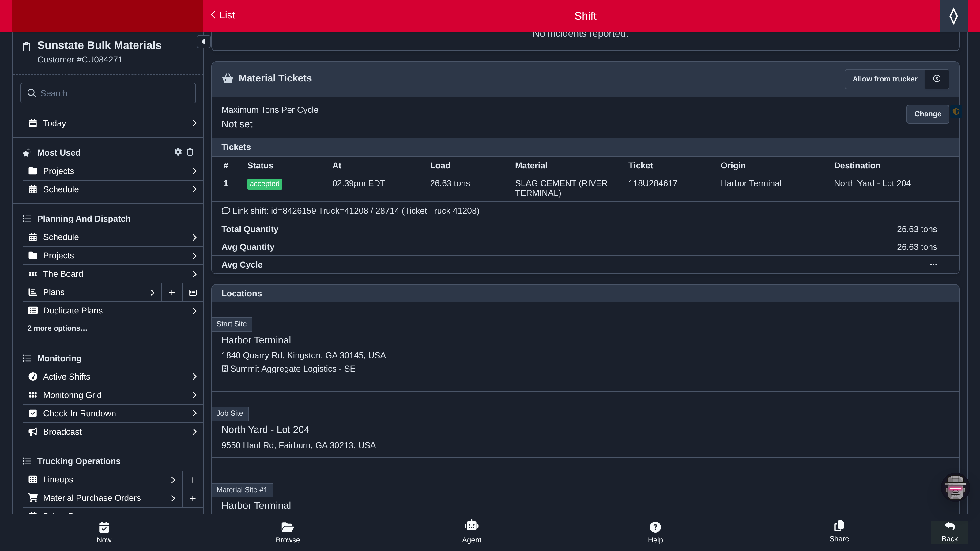Expand Projects under Most Used
This screenshot has width=980, height=551.
point(194,171)
